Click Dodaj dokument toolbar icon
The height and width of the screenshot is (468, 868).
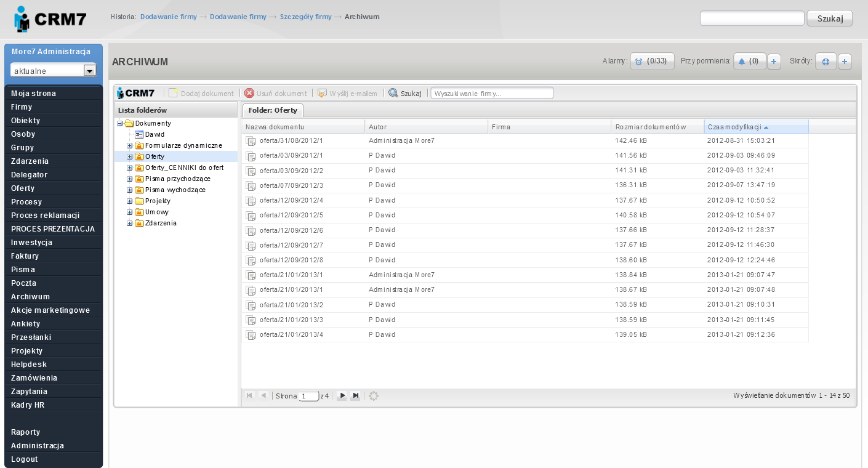tap(174, 93)
